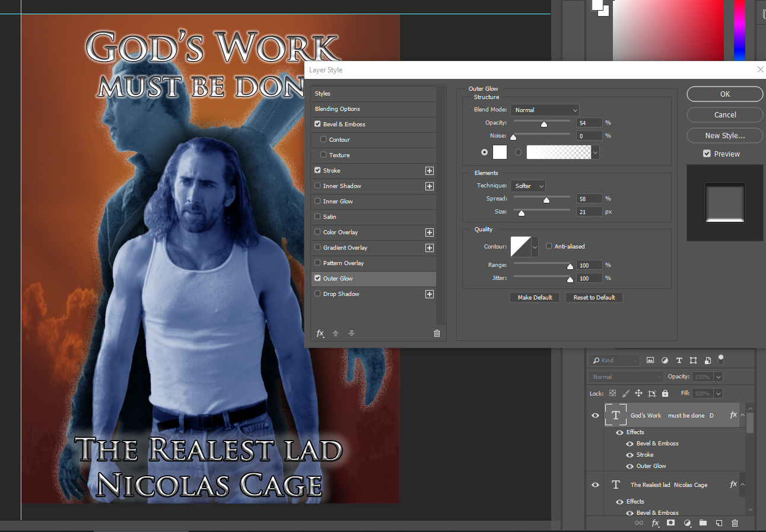Confirm the dialog with OK
The width and height of the screenshot is (766, 532).
click(725, 94)
